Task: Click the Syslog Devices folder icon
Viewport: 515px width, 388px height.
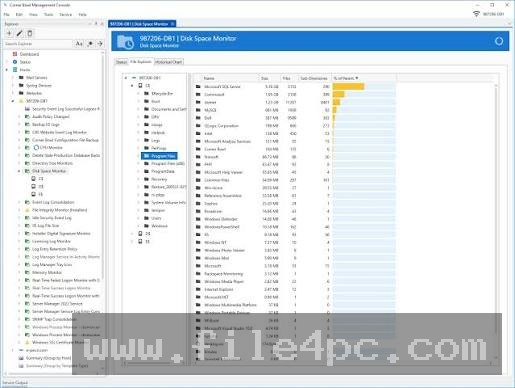Action: point(21,85)
